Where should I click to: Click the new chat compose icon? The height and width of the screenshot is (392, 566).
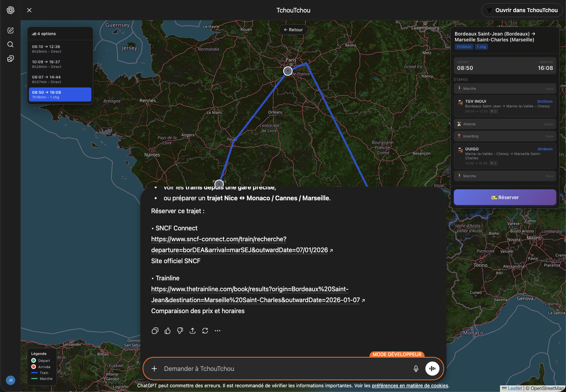[x=11, y=30]
